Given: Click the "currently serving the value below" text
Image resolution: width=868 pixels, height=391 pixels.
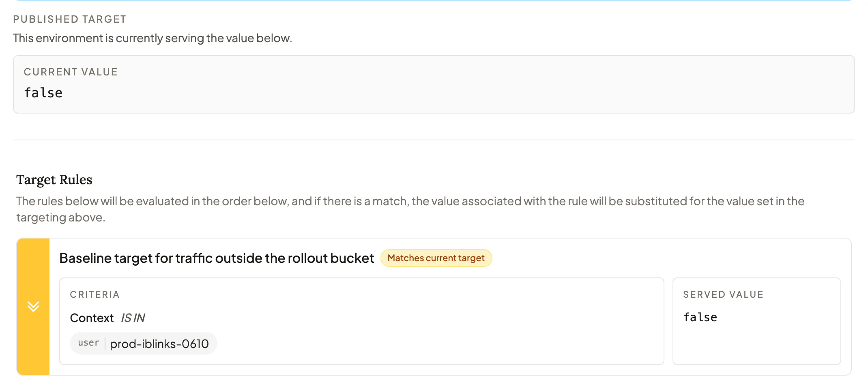Looking at the screenshot, I should coord(204,38).
